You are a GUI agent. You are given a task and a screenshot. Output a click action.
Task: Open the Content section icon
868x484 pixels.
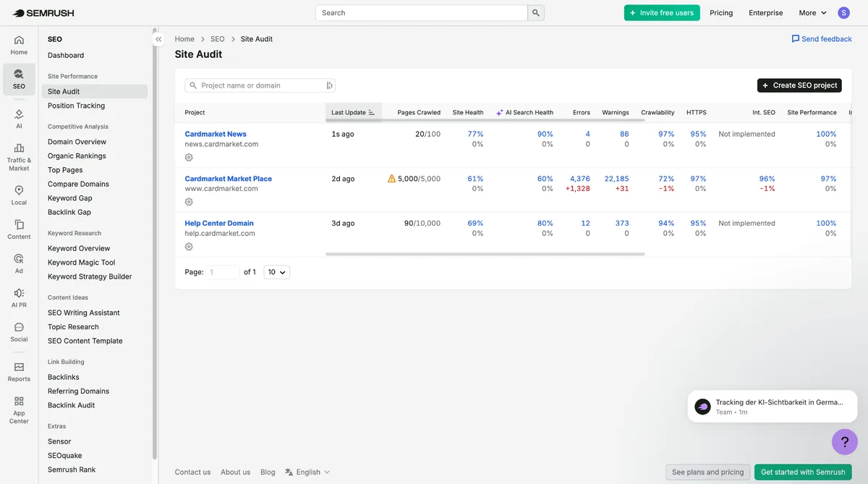click(x=19, y=230)
